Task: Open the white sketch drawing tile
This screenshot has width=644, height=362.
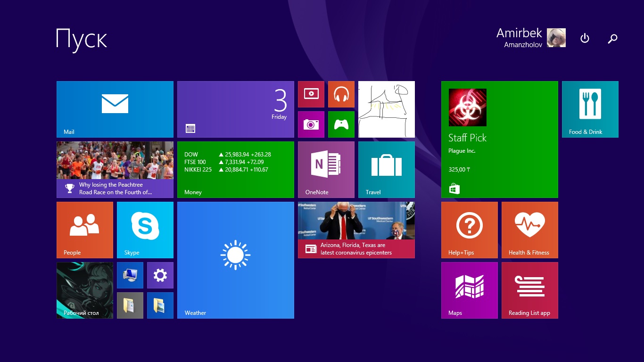Action: coord(387,109)
